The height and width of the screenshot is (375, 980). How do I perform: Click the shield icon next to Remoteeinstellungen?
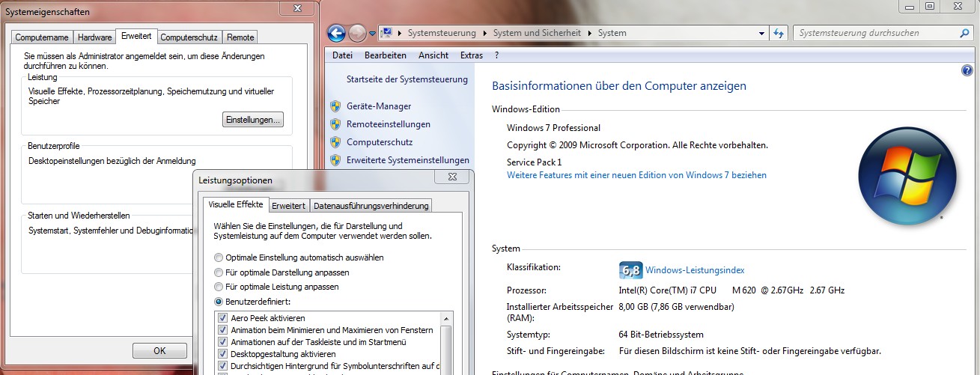pyautogui.click(x=335, y=124)
